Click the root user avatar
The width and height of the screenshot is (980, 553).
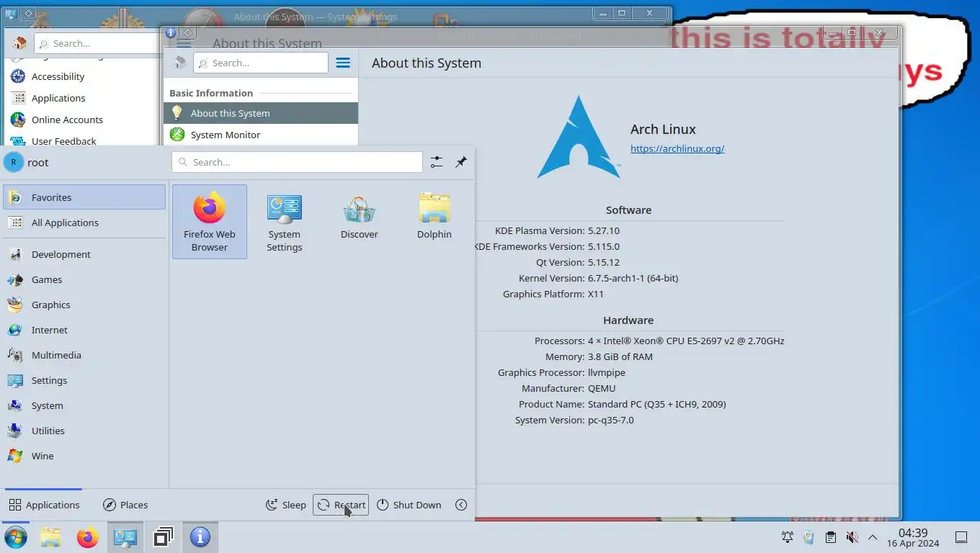(x=14, y=162)
